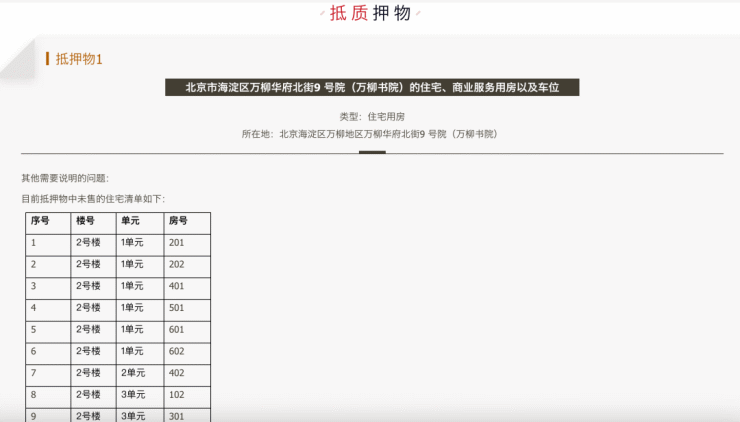The image size is (740, 422).
Task: Select the 抵押物1 section title
Action: tap(79, 59)
